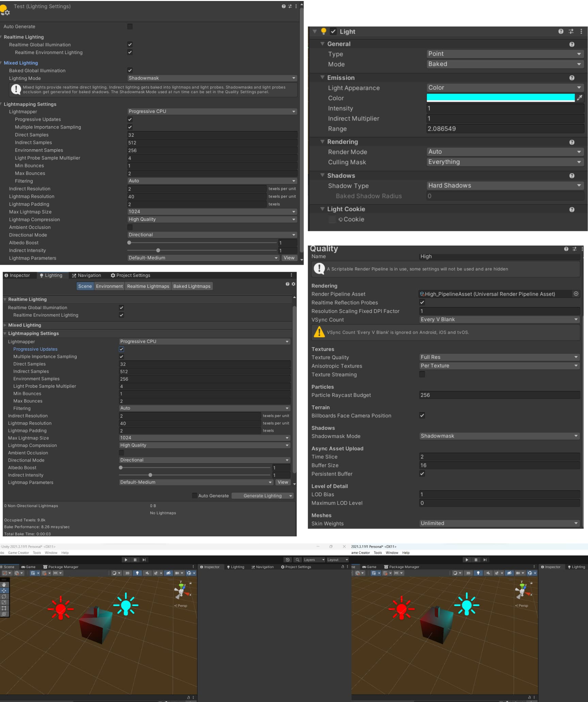588x702 pixels.
Task: Toggle Billboards Face Camera Position checkbox
Action: (422, 415)
